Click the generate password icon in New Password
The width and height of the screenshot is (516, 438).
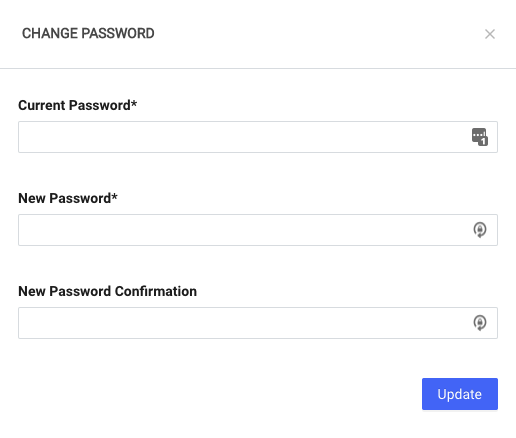coord(480,230)
